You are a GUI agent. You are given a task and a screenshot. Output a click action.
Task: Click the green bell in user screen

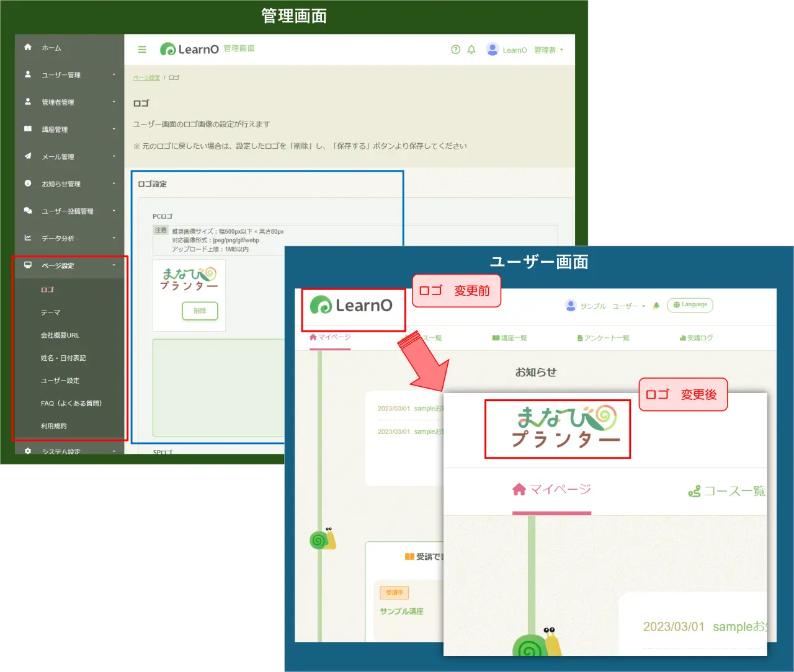coord(656,306)
